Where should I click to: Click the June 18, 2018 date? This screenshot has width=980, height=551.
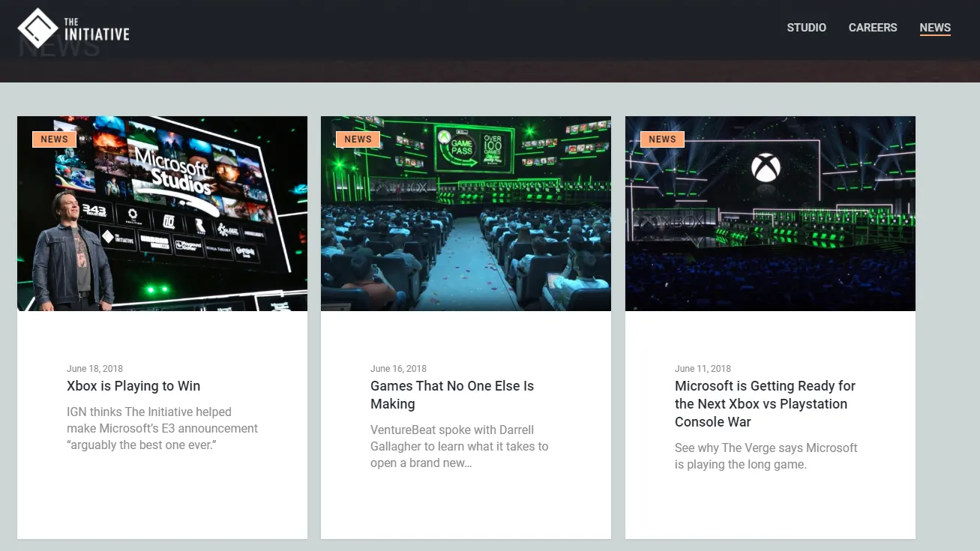tap(94, 369)
